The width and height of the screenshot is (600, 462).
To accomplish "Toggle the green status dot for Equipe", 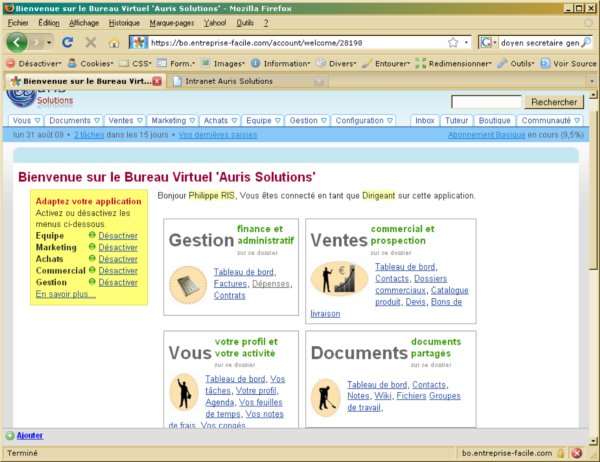I will [92, 235].
